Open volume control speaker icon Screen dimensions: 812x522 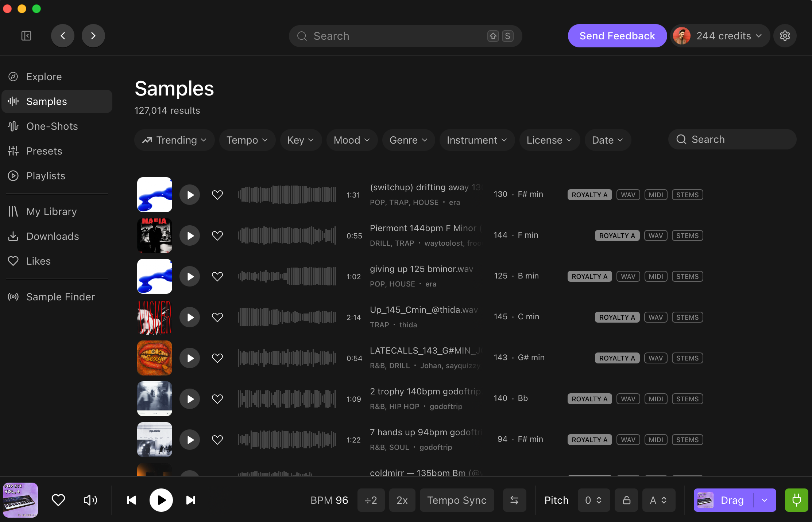coord(90,500)
